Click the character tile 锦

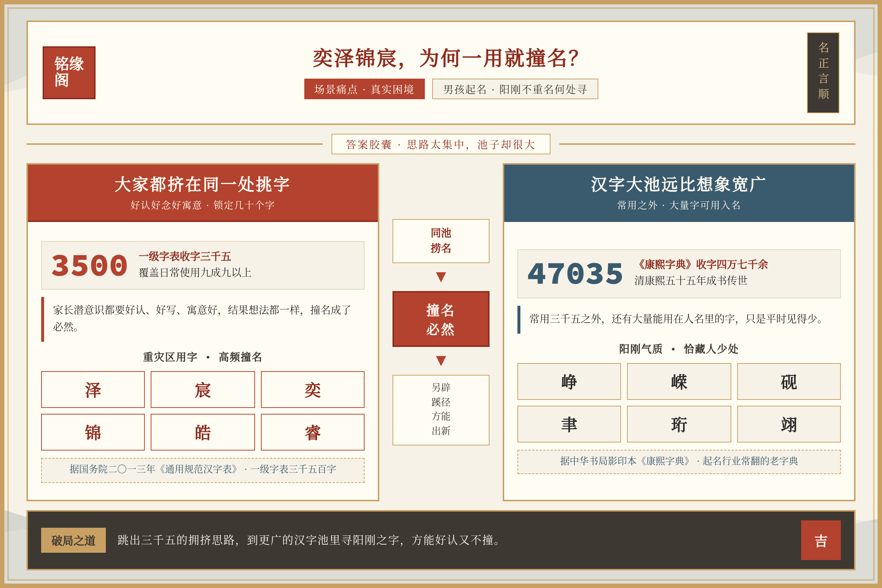tap(93, 432)
